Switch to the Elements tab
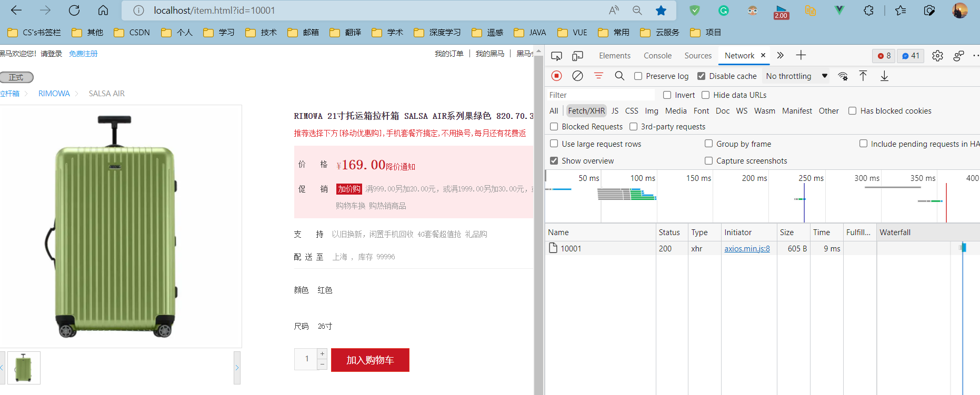Image resolution: width=980 pixels, height=395 pixels. click(614, 56)
